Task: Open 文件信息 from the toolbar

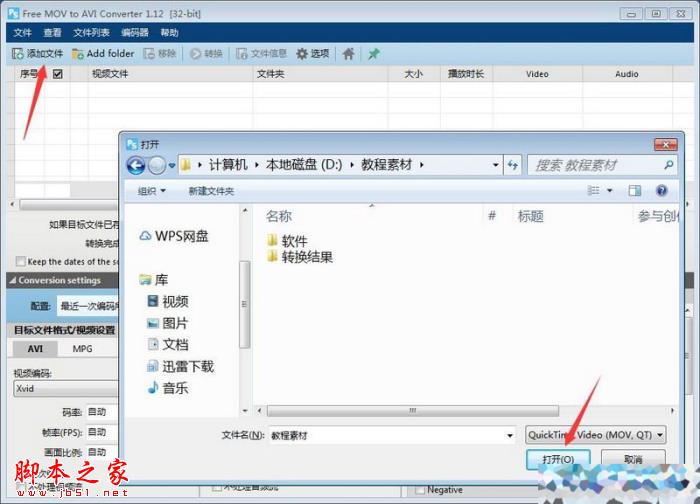Action: 261,54
